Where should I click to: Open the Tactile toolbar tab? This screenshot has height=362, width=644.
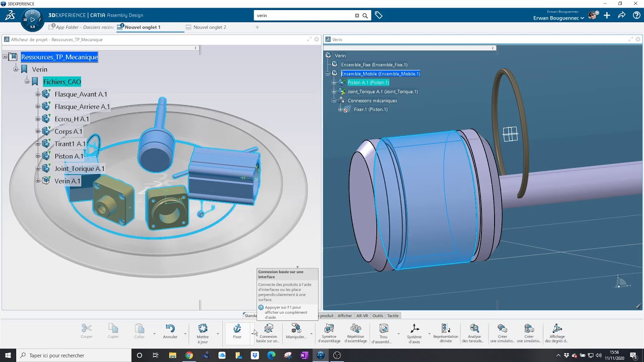[x=393, y=316]
